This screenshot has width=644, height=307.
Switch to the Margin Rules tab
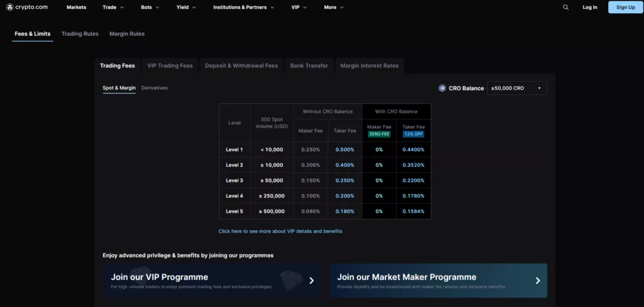127,34
